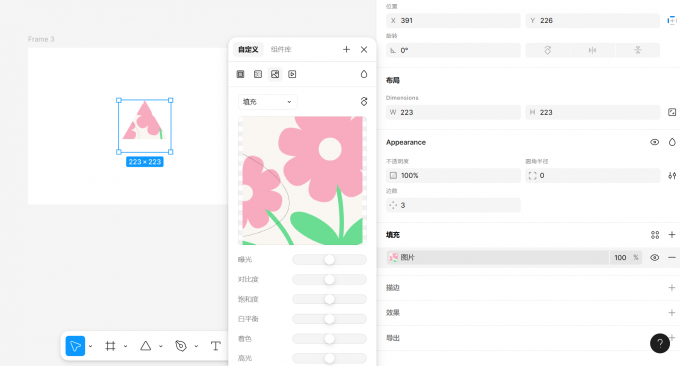Open the help question mark button
Image resolution: width=680 pixels, height=366 pixels.
click(x=660, y=343)
